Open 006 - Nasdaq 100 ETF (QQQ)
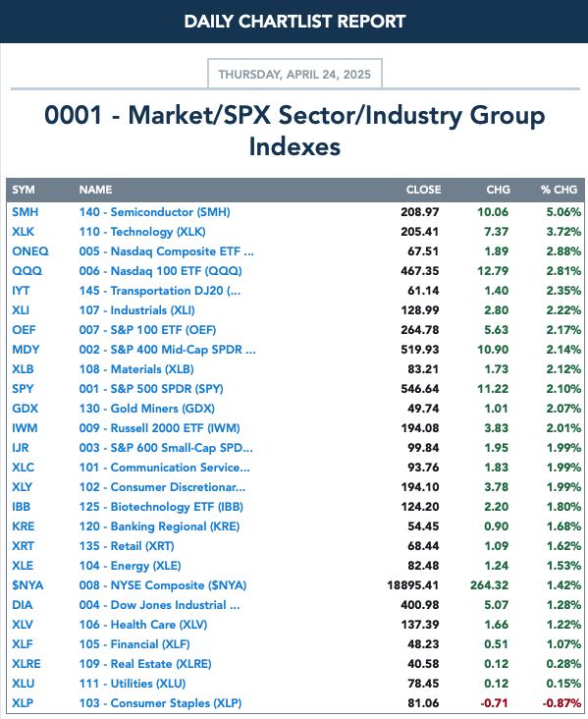Viewport: 588px width, 719px height. [160, 271]
